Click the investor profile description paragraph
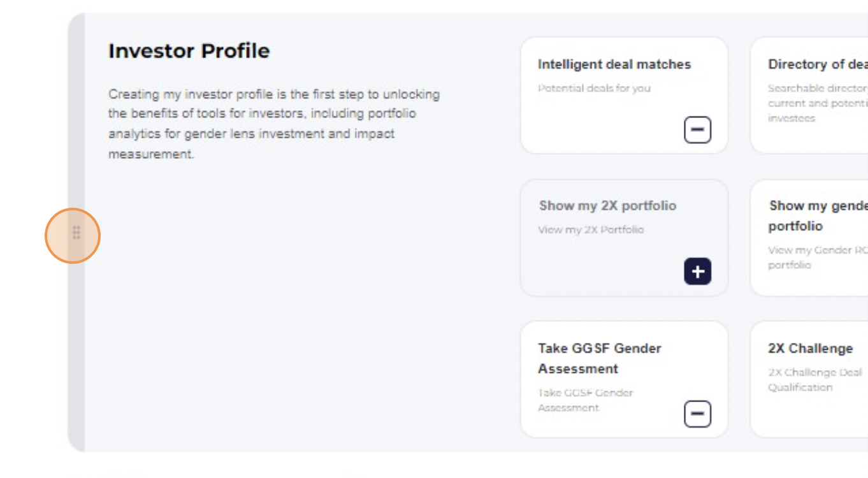This screenshot has width=868, height=478. 274,124
